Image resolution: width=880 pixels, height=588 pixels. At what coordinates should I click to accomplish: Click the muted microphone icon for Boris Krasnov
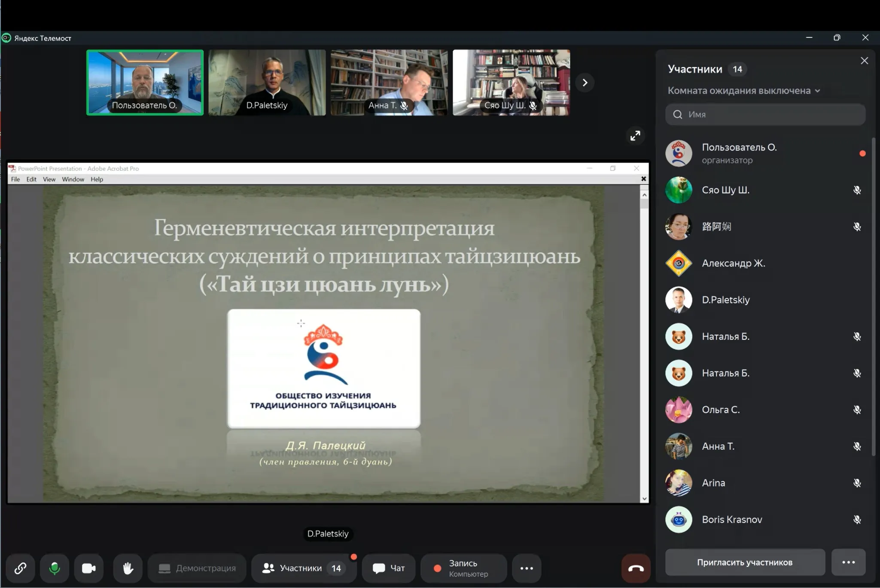point(857,520)
